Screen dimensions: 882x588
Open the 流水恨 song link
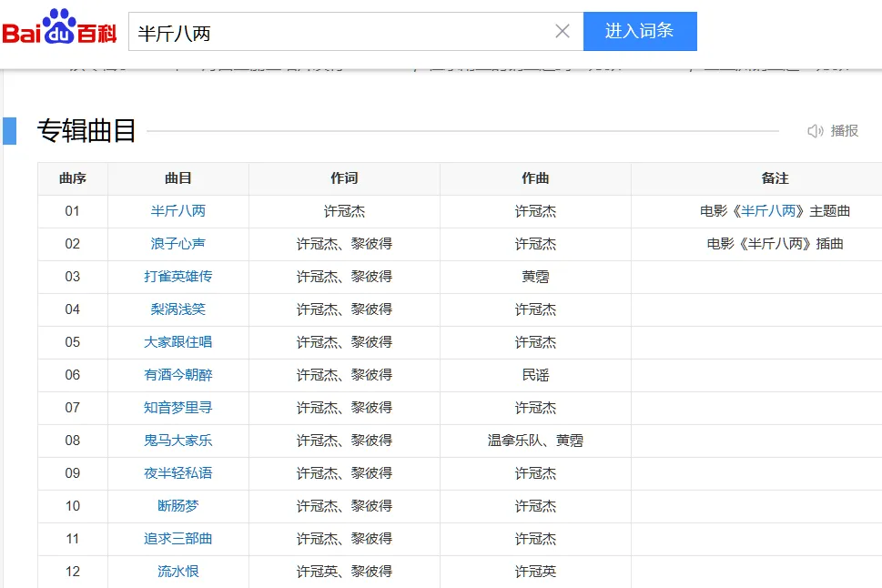[x=178, y=571]
